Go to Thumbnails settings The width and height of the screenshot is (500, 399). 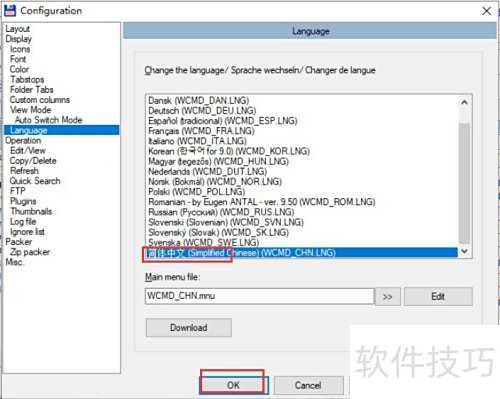pyautogui.click(x=31, y=211)
